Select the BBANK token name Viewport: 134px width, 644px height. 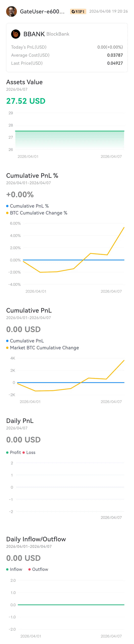(x=34, y=34)
